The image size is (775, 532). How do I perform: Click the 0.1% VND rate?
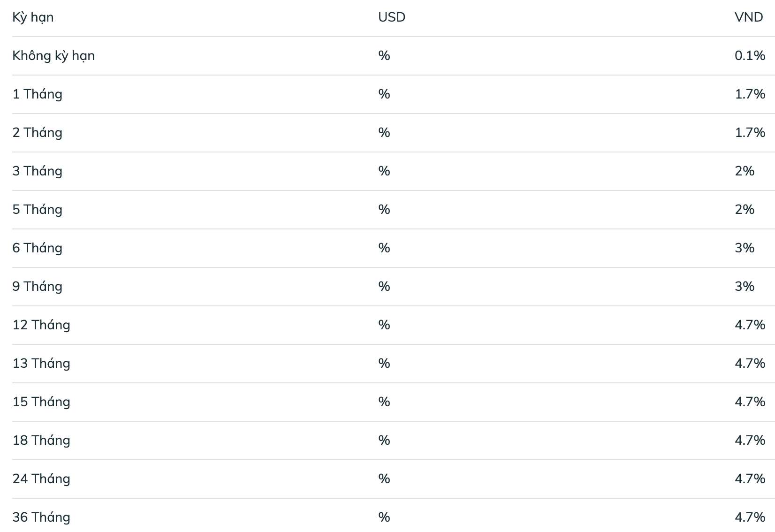[x=750, y=56]
